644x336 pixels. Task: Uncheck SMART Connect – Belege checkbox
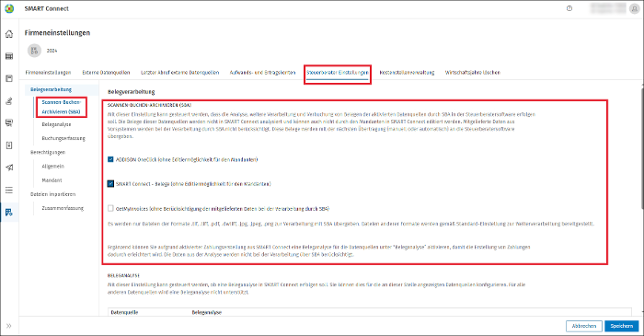coord(110,183)
